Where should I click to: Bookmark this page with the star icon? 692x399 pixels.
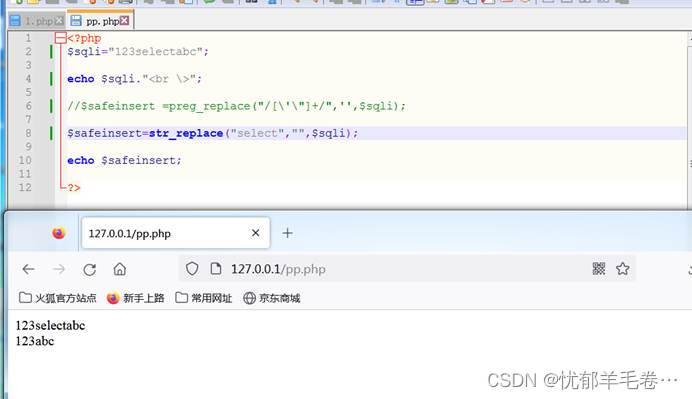coord(623,268)
